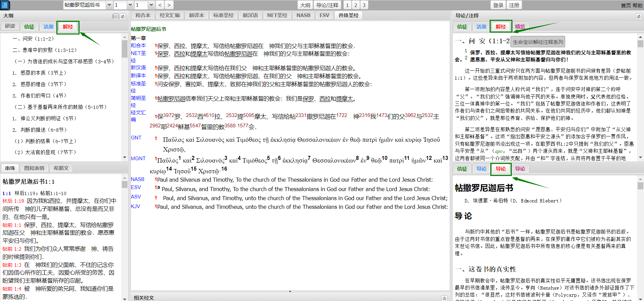
Task: Click the swap icon in 导论/注释 panel header
Action: (638, 16)
